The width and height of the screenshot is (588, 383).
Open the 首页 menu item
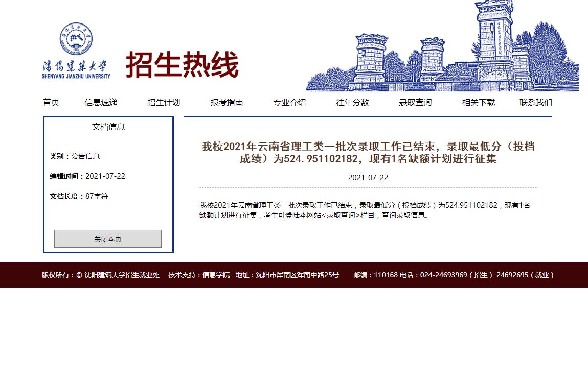pos(51,102)
